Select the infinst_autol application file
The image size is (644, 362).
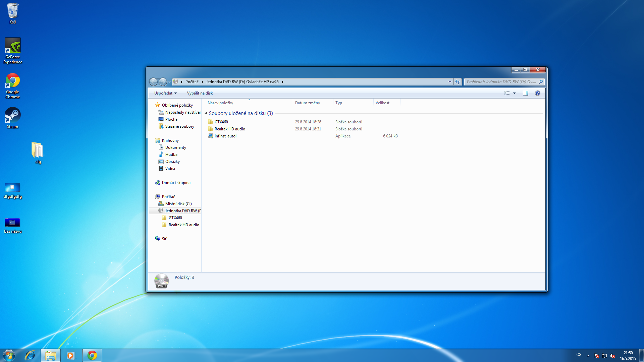click(x=225, y=136)
